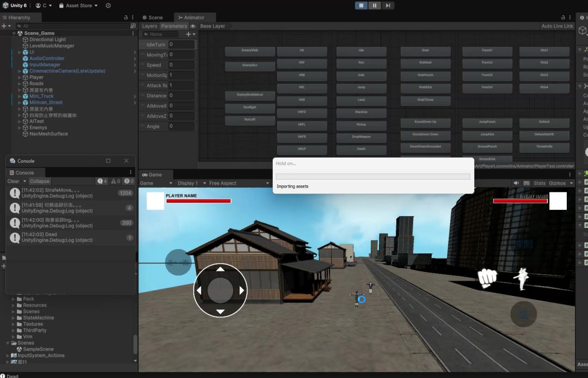588x378 pixels.
Task: Mute game audio with the speaker icon
Action: 516,183
